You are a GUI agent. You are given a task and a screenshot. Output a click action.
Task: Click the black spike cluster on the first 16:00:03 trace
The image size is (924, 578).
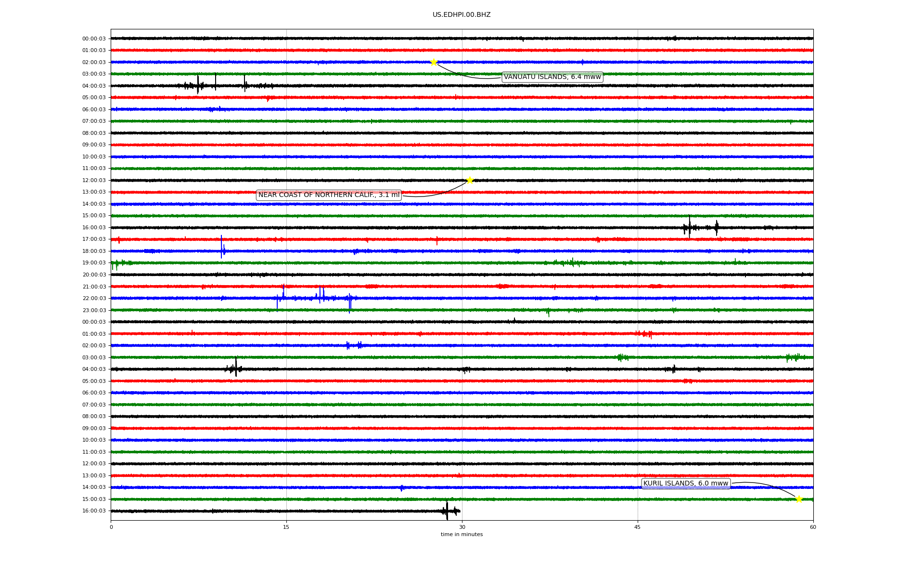tap(690, 227)
